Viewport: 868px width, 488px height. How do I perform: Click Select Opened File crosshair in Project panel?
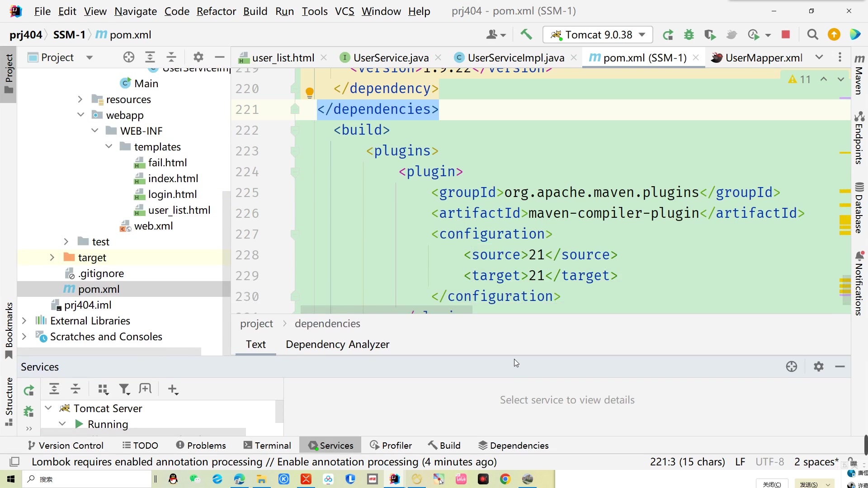129,57
